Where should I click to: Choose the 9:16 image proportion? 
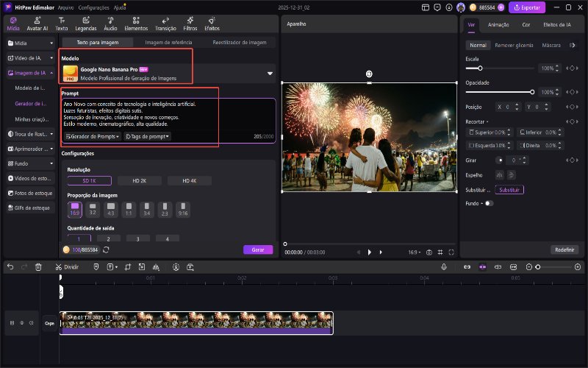pyautogui.click(x=183, y=210)
